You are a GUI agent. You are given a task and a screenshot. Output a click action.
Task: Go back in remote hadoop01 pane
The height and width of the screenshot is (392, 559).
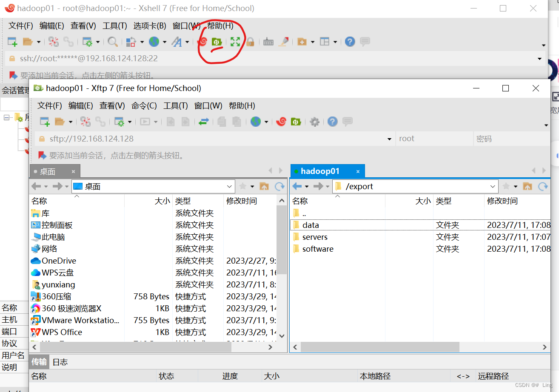pyautogui.click(x=297, y=186)
